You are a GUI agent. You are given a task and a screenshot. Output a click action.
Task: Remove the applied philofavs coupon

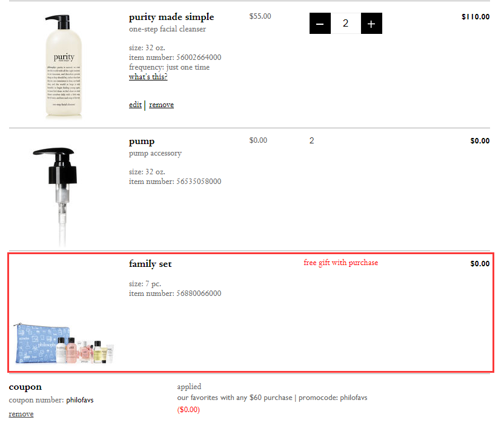(x=21, y=414)
